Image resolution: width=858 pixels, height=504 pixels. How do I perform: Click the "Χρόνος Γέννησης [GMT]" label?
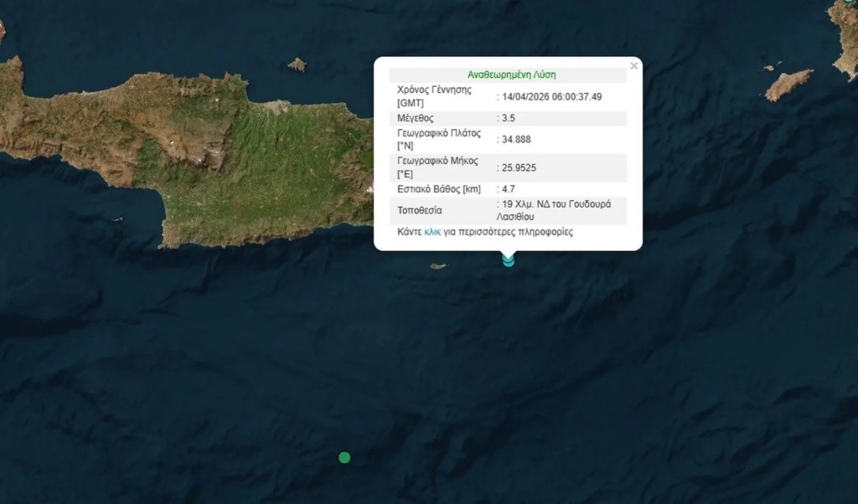click(x=434, y=96)
